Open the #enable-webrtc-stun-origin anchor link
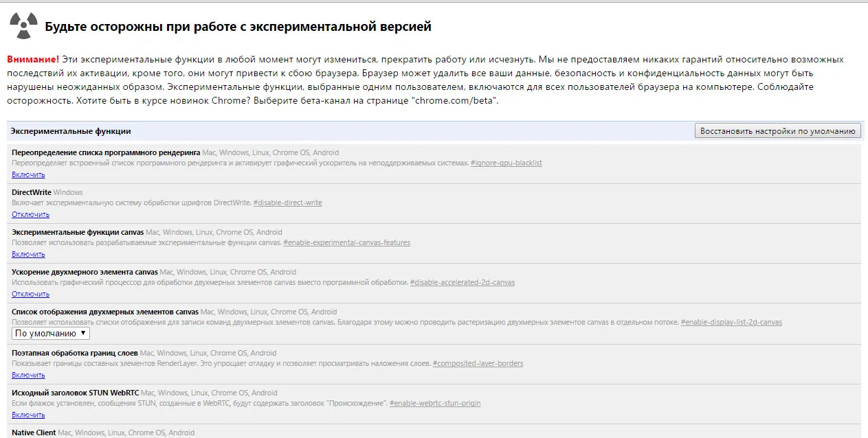The width and height of the screenshot is (868, 438). click(x=435, y=403)
